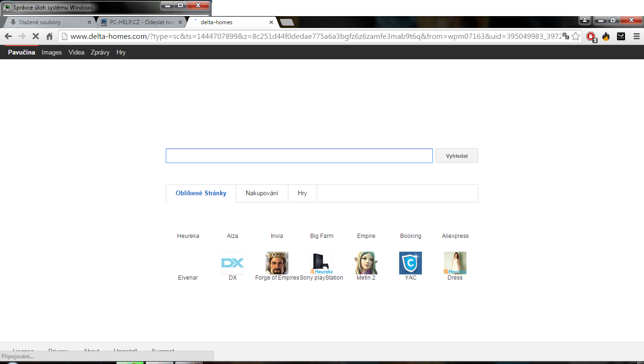Image resolution: width=644 pixels, height=364 pixels.
Task: Click the flame extension icon
Action: pos(606,36)
